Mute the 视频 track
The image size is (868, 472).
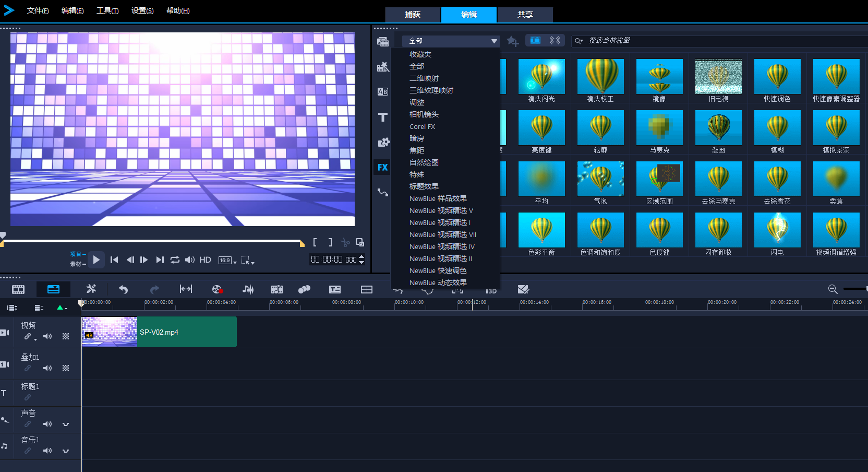pos(47,337)
